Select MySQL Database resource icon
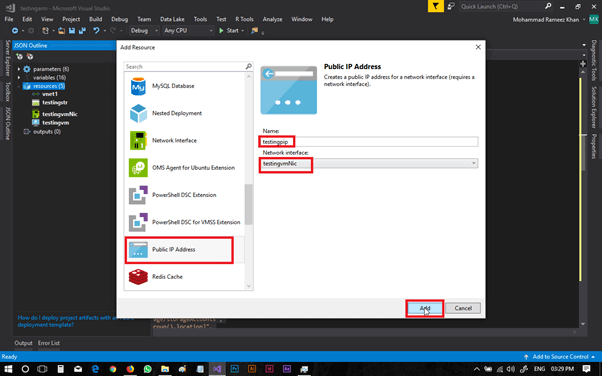602x376 pixels. [x=138, y=86]
